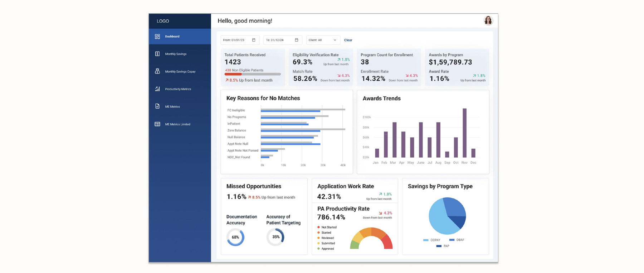Navigate to Monthly Savings Copay
The image size is (644, 273).
(x=180, y=71)
